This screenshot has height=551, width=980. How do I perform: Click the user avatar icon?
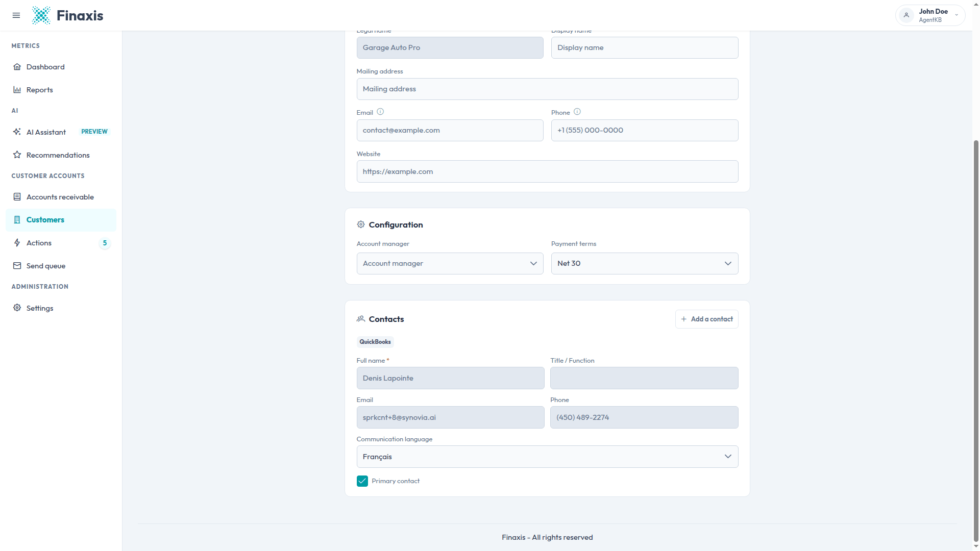click(906, 15)
